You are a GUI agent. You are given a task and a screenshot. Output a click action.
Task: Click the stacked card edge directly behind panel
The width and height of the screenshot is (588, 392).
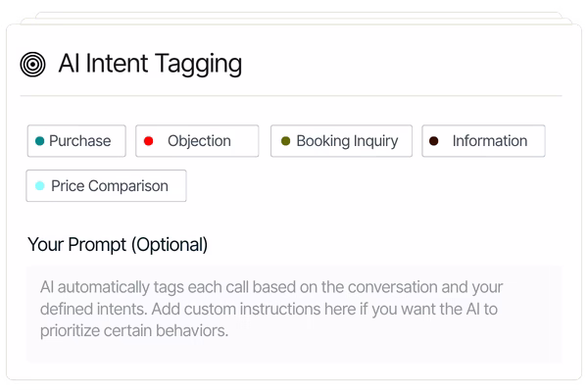pos(296,21)
